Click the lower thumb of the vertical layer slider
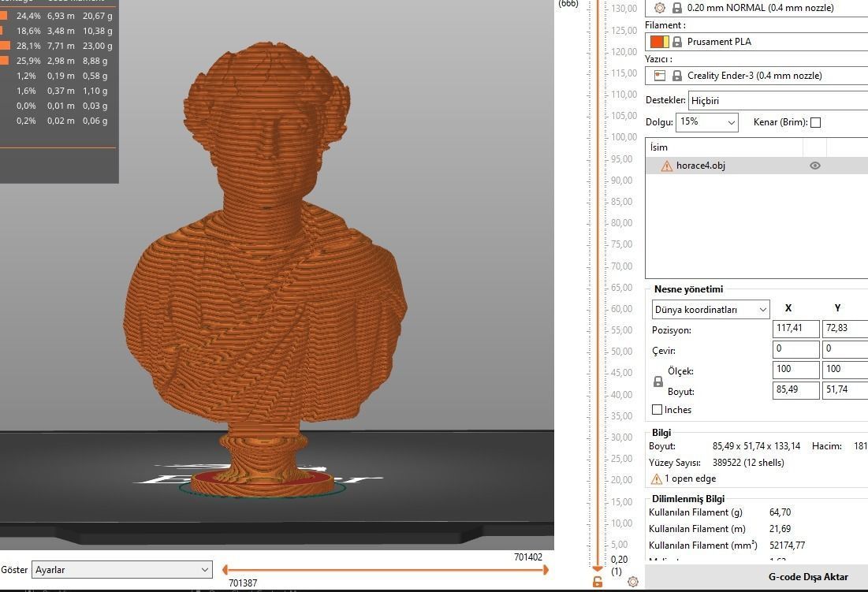Viewport: 868px width, 592px height. click(x=597, y=568)
